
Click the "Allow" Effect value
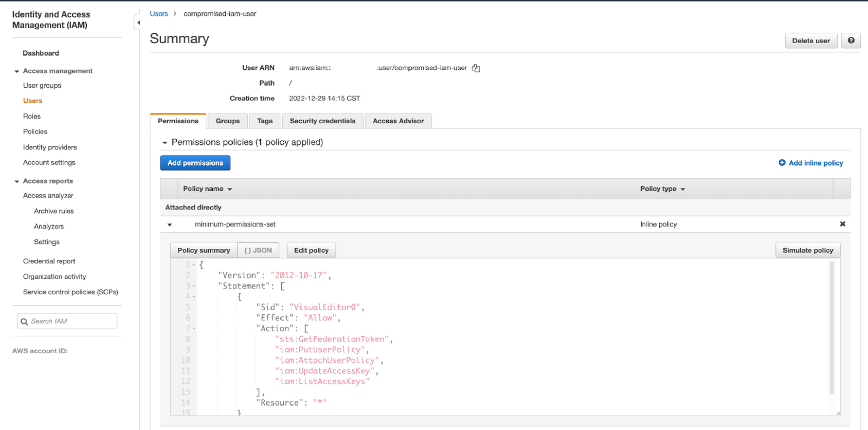pyautogui.click(x=320, y=318)
